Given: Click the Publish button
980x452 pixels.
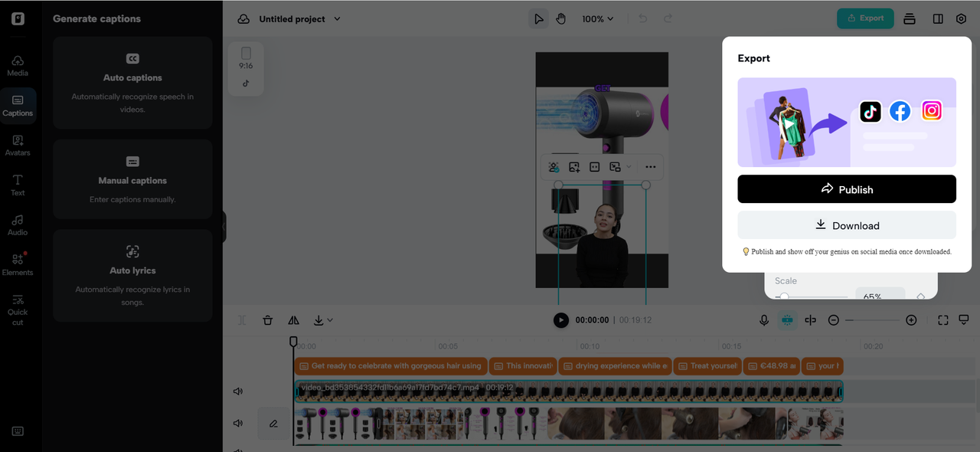Looking at the screenshot, I should 846,189.
